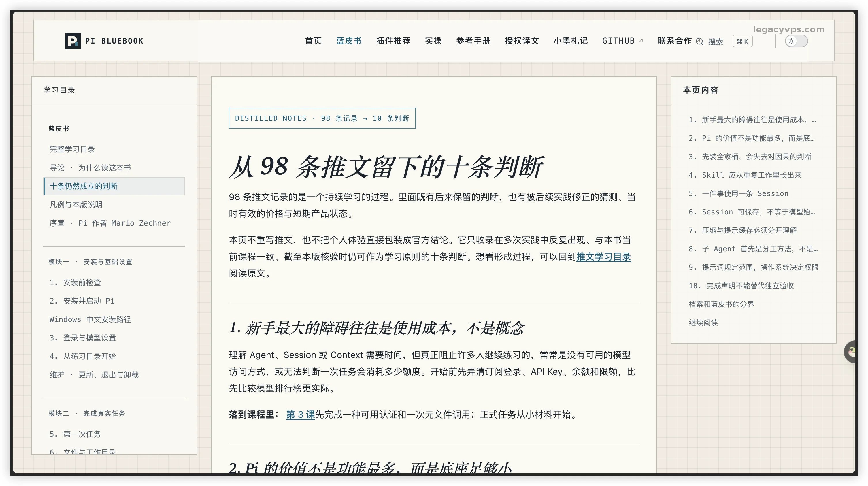Click the DISTILLED NOTES badge
Screen dimensions: 868x486
(x=322, y=118)
